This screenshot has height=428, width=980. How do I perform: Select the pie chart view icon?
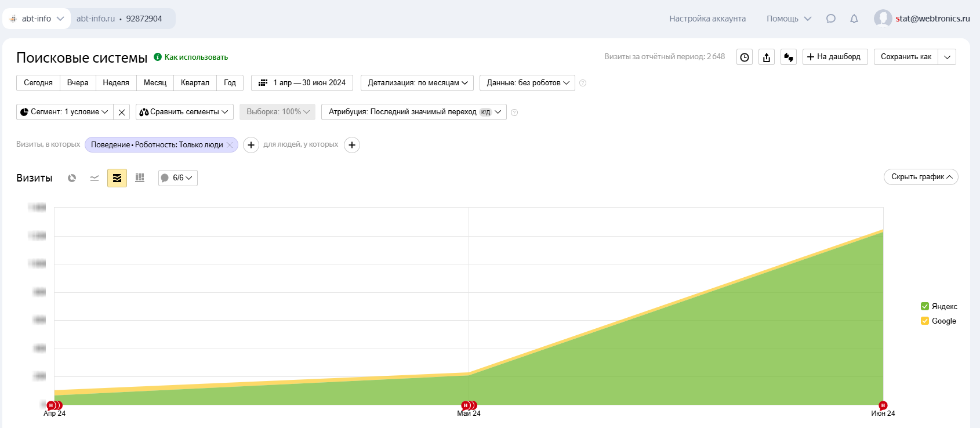[72, 178]
